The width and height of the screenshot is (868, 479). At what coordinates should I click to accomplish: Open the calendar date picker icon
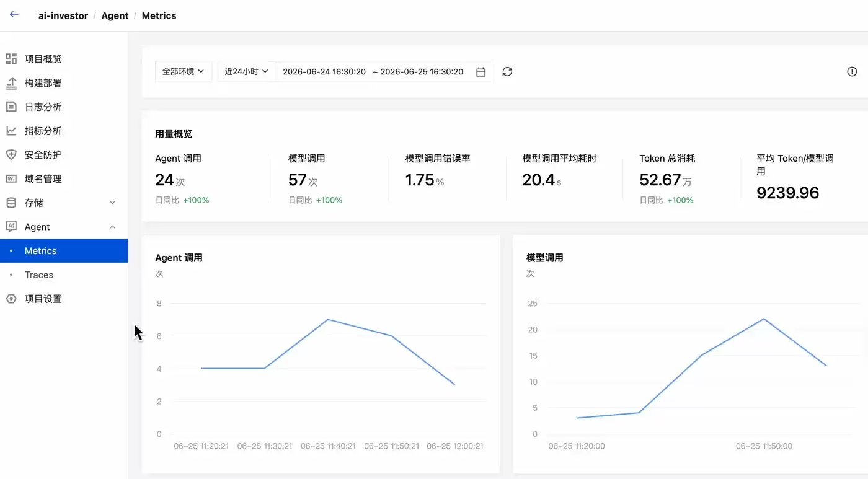[x=480, y=72]
